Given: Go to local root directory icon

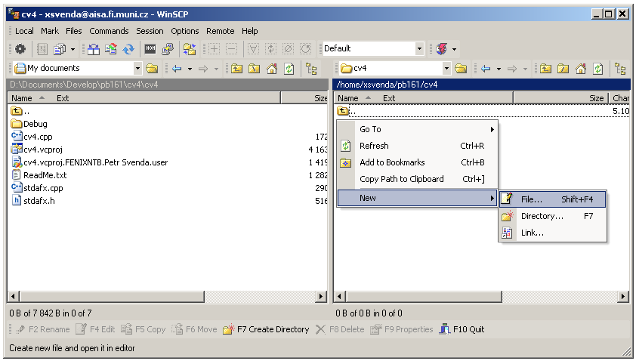Looking at the screenshot, I should pyautogui.click(x=255, y=69).
